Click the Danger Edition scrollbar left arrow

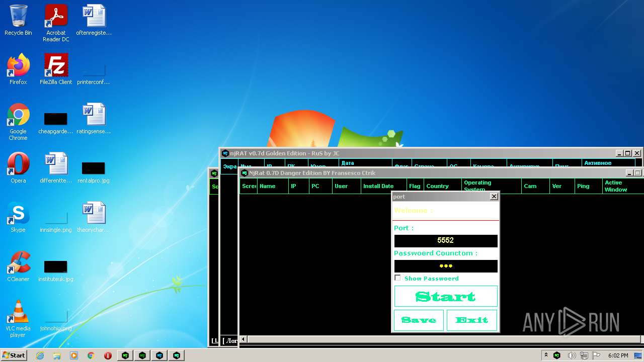point(244,339)
